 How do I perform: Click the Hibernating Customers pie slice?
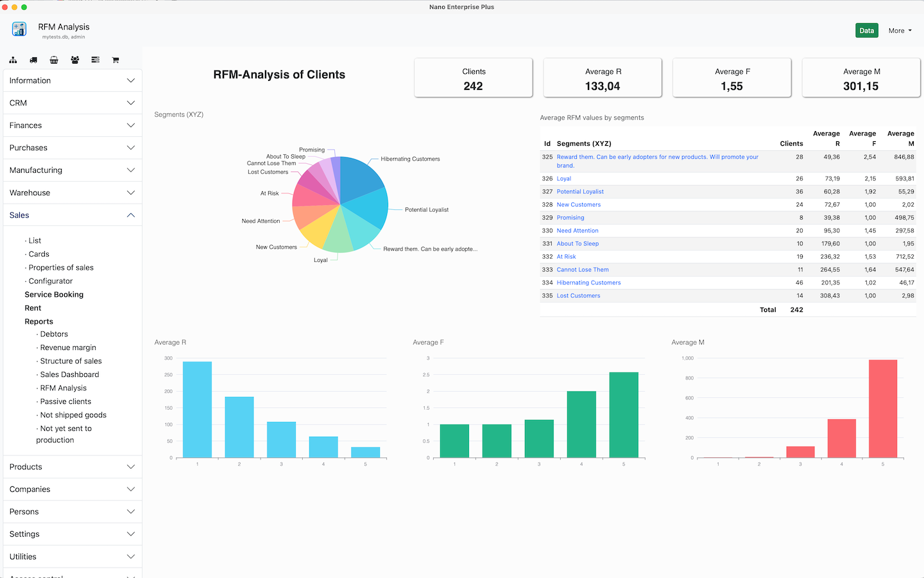click(x=359, y=180)
